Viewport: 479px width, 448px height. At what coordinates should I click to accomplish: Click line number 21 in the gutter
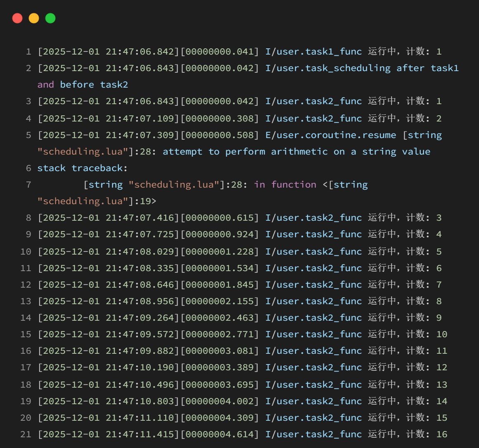pyautogui.click(x=26, y=434)
